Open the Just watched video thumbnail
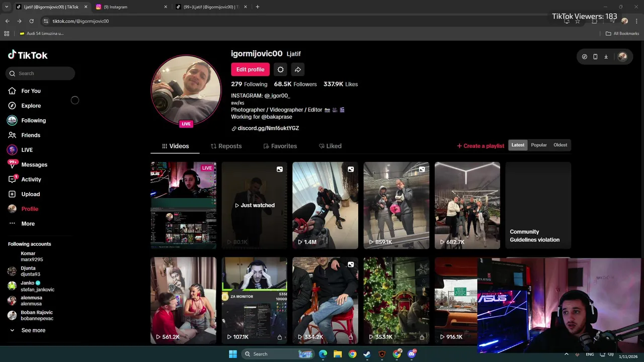 click(x=254, y=205)
